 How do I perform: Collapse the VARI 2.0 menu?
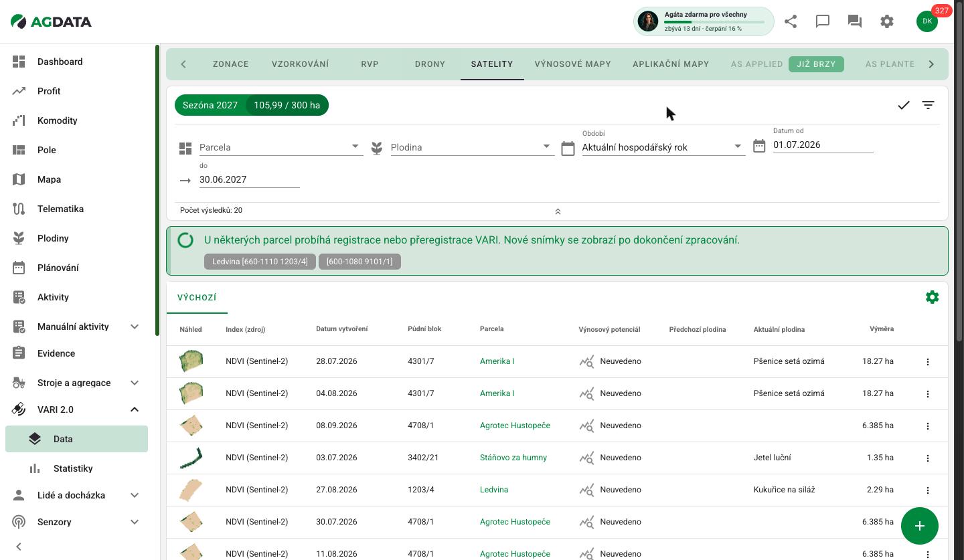click(135, 409)
